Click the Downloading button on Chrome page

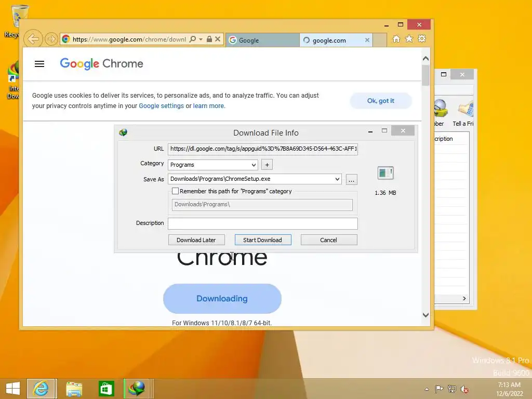click(222, 299)
